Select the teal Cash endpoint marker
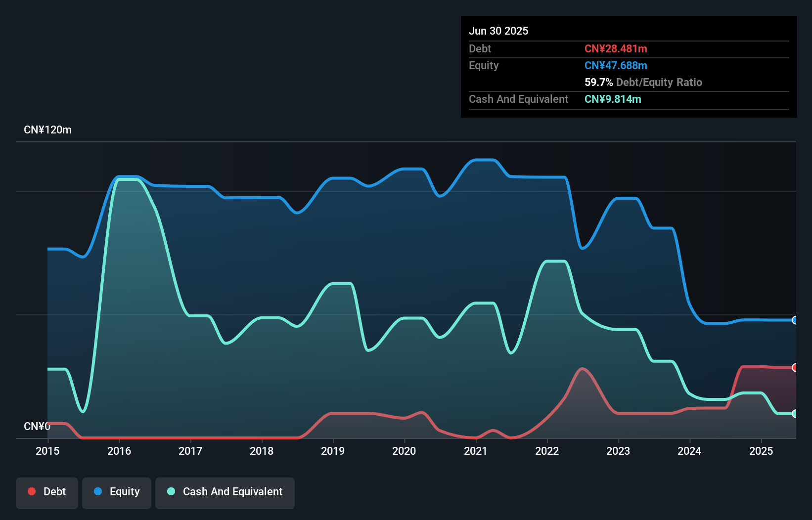 [795, 414]
